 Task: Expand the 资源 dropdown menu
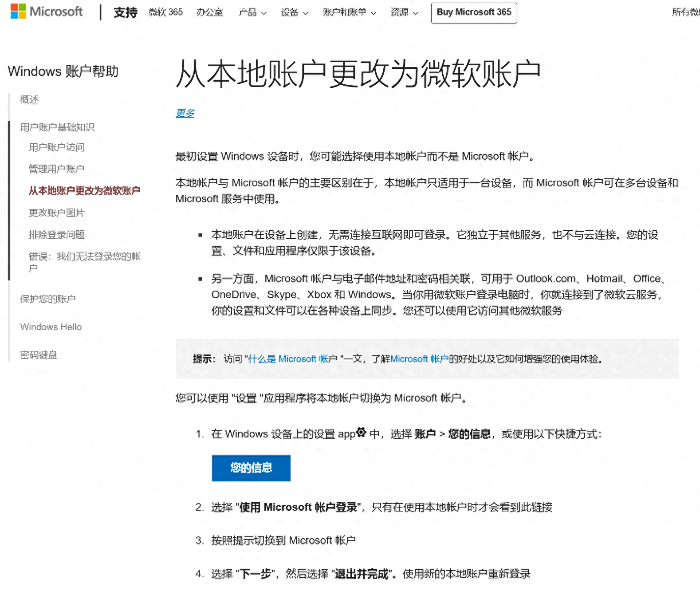[404, 12]
